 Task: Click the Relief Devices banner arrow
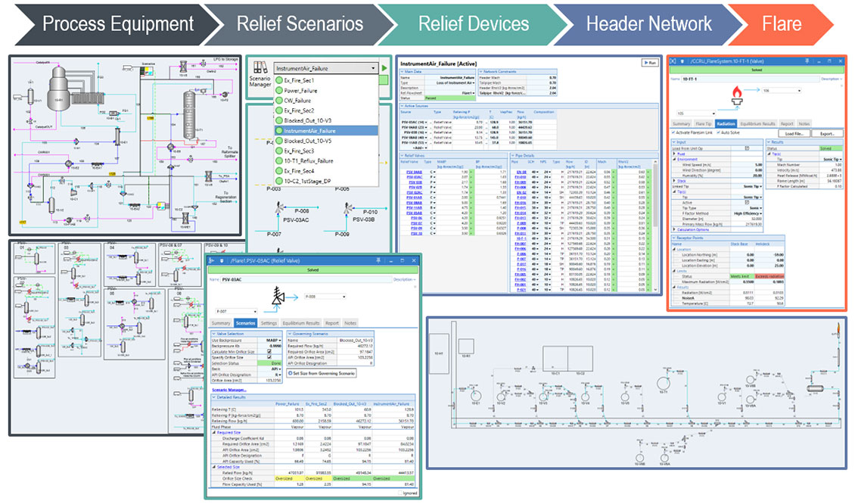point(474,24)
